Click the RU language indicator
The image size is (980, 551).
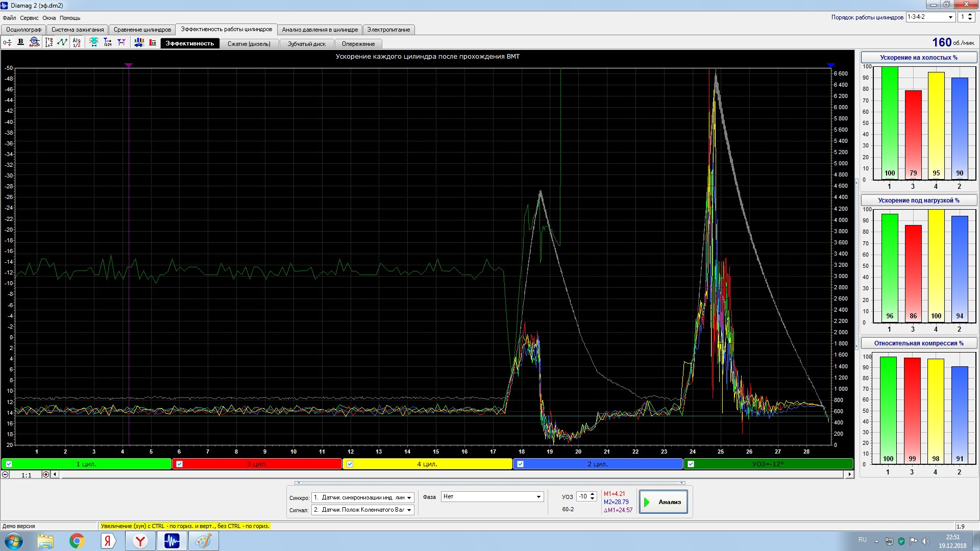pos(862,540)
